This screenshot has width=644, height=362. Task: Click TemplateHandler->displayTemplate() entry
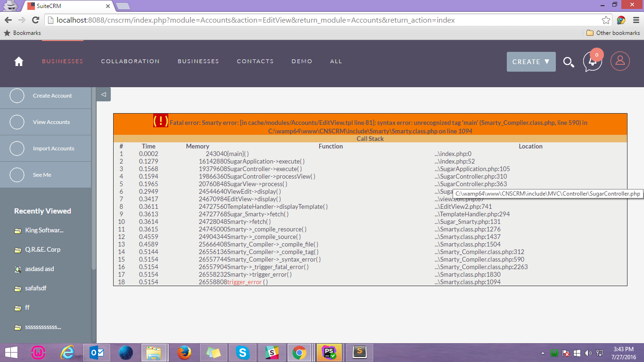pos(277,206)
